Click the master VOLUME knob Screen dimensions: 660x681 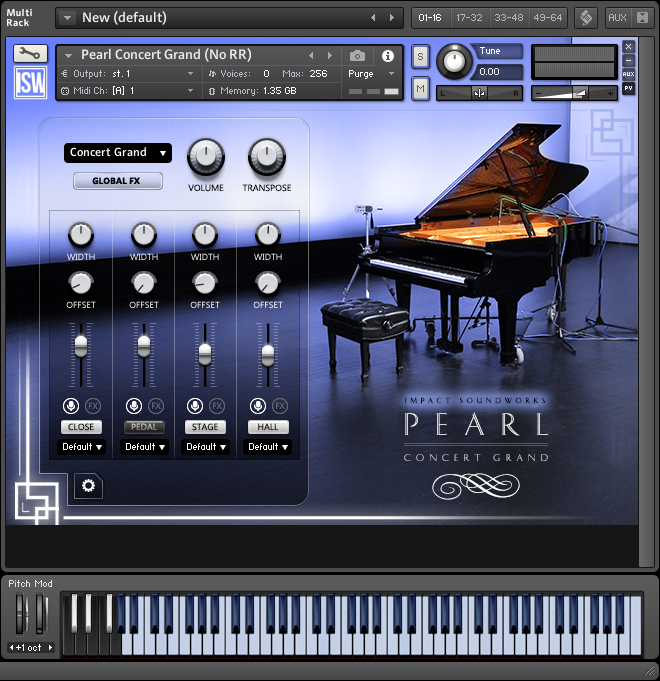click(206, 156)
